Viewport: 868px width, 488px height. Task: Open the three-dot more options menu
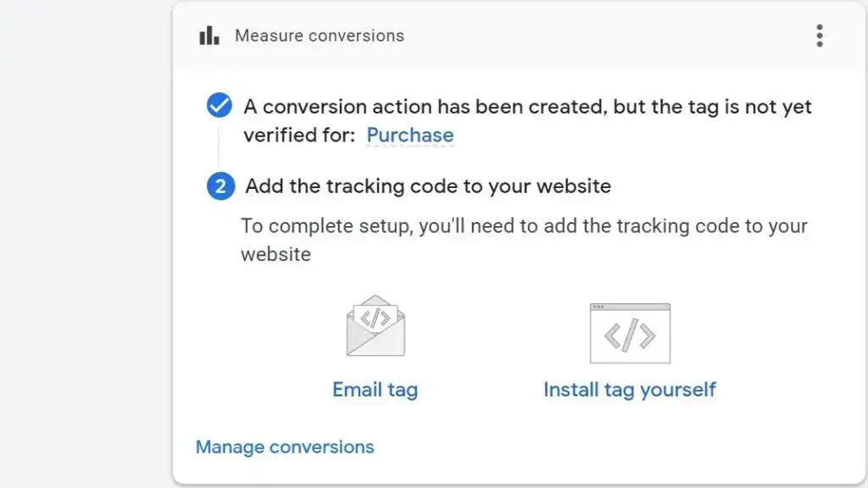coord(819,36)
